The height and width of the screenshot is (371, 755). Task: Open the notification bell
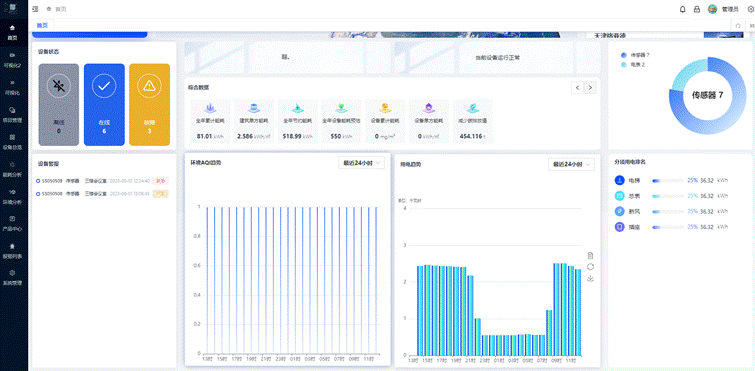pos(682,9)
